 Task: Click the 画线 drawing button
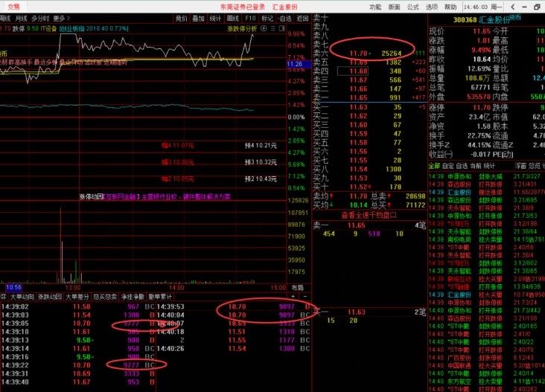point(233,19)
